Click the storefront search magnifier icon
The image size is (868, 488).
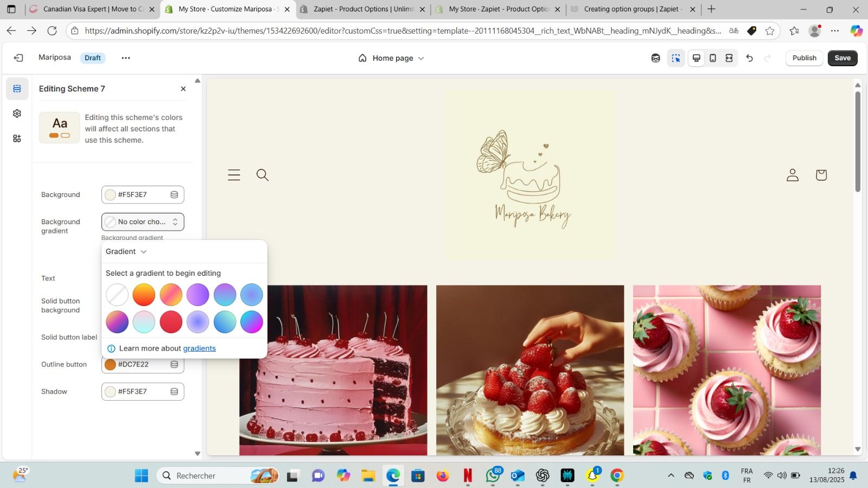point(263,175)
